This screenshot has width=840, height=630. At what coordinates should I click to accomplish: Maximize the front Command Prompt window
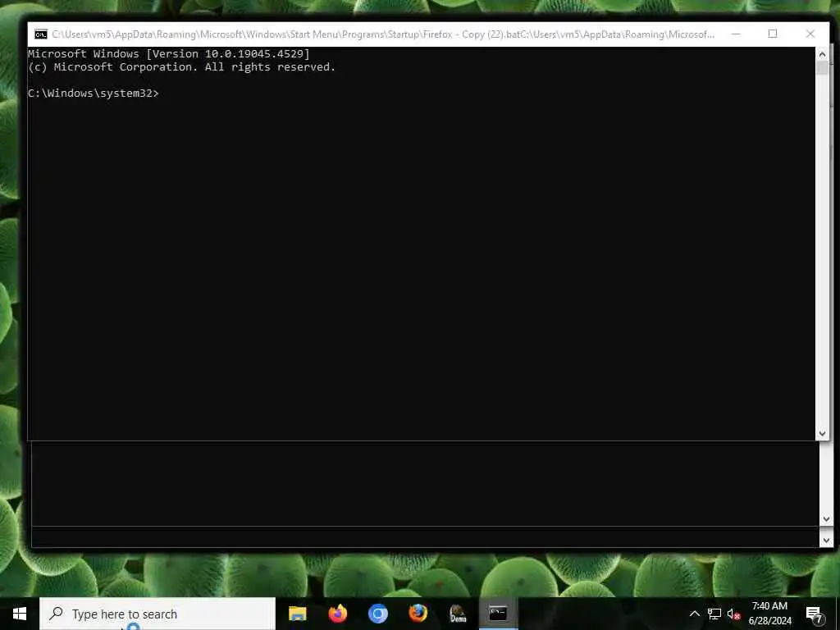(773, 34)
